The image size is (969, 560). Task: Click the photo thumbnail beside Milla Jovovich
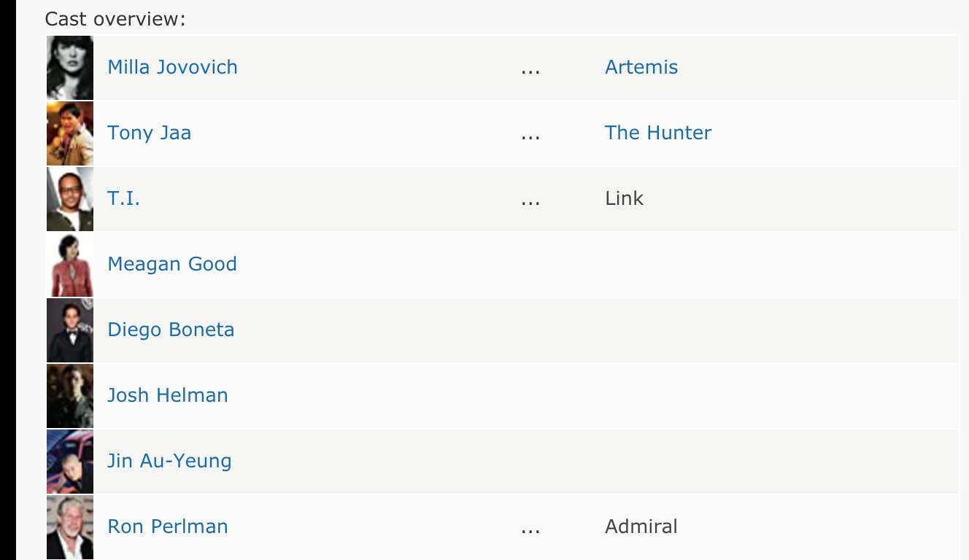(x=70, y=67)
